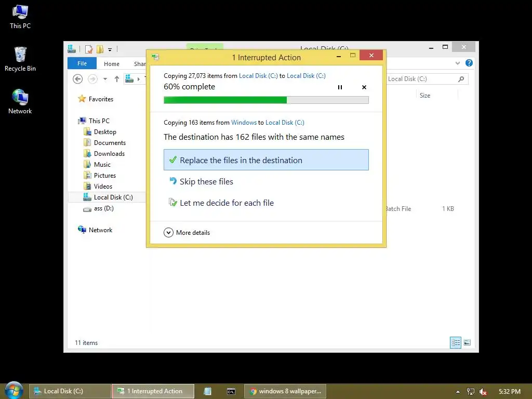Cancel the copy with the X button

pyautogui.click(x=364, y=87)
